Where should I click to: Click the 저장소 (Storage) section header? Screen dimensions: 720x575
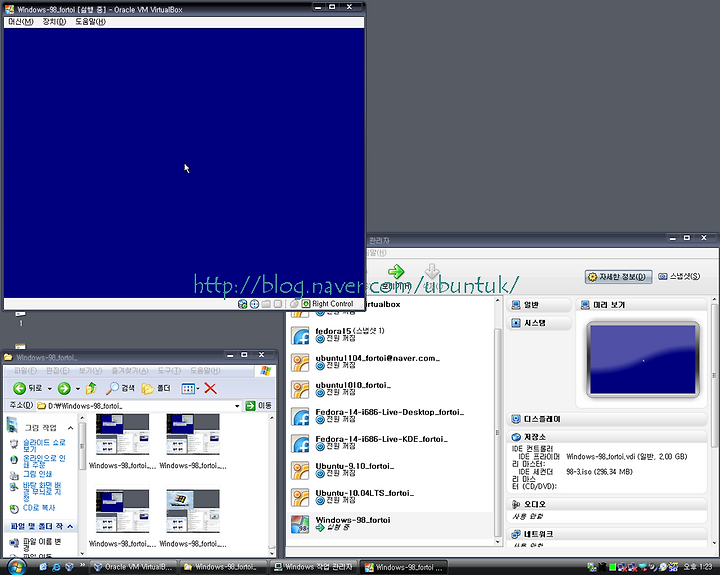pos(607,437)
